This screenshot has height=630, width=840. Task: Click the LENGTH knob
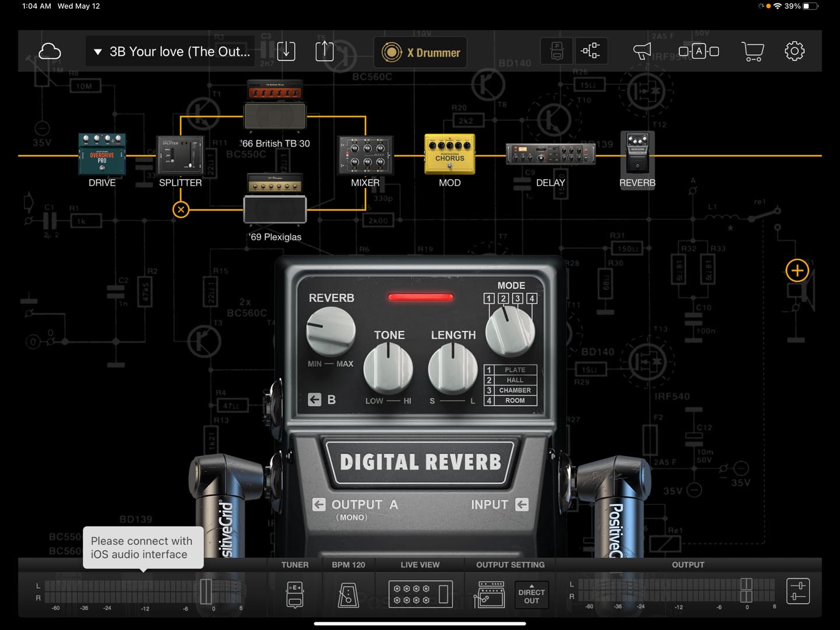click(453, 368)
